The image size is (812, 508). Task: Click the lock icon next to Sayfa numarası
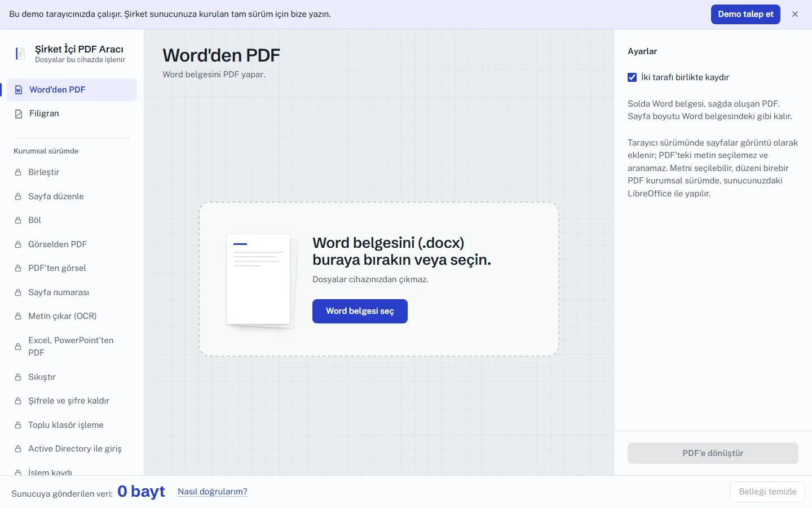click(x=18, y=292)
